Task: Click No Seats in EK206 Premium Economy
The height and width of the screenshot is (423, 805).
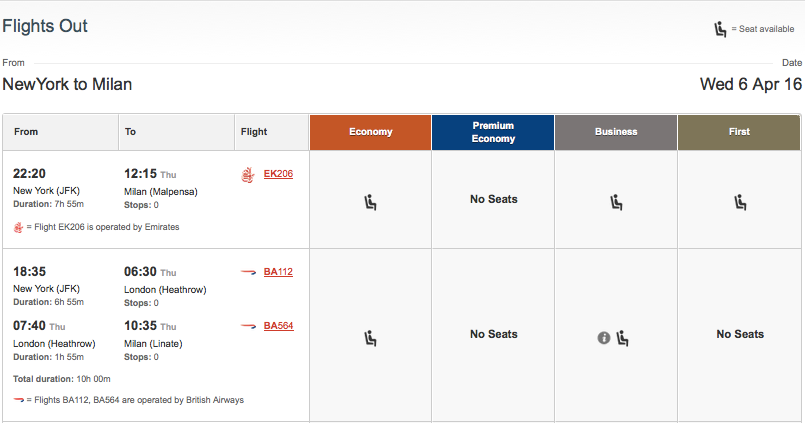Action: tap(493, 200)
